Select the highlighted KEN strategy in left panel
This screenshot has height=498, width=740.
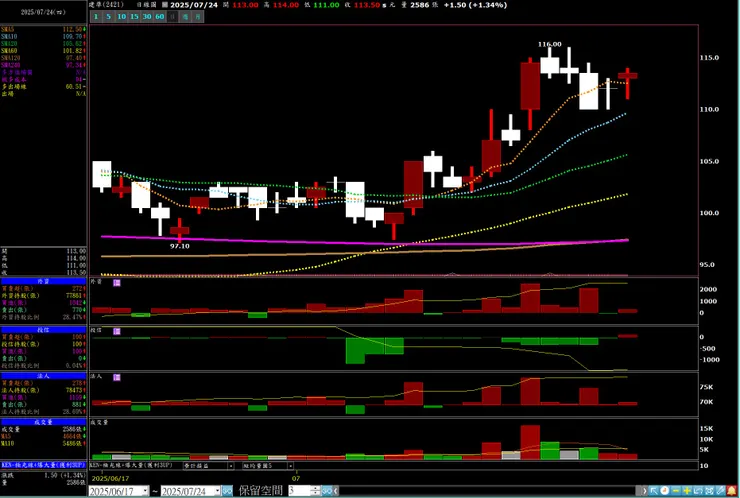click(x=43, y=465)
